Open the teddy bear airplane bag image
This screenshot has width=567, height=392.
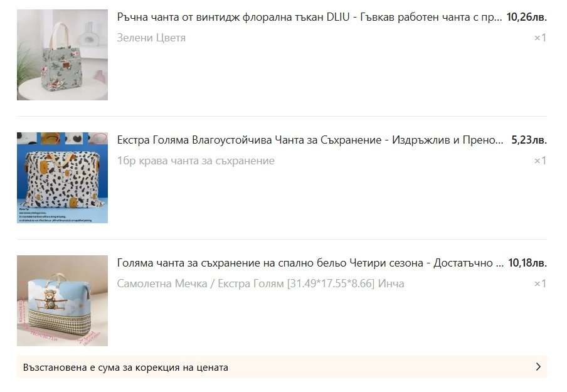click(x=62, y=301)
